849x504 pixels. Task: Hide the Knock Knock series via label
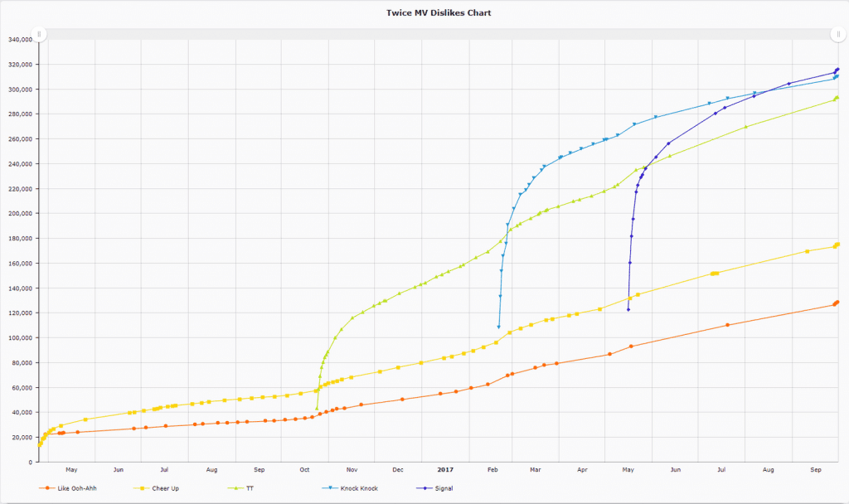[x=359, y=488]
